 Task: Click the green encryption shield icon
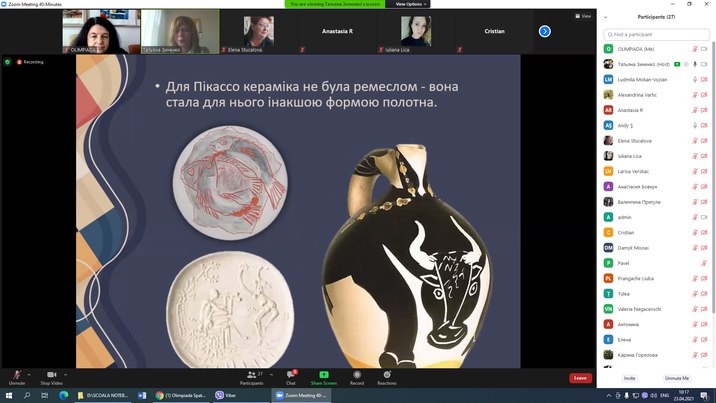[x=7, y=62]
